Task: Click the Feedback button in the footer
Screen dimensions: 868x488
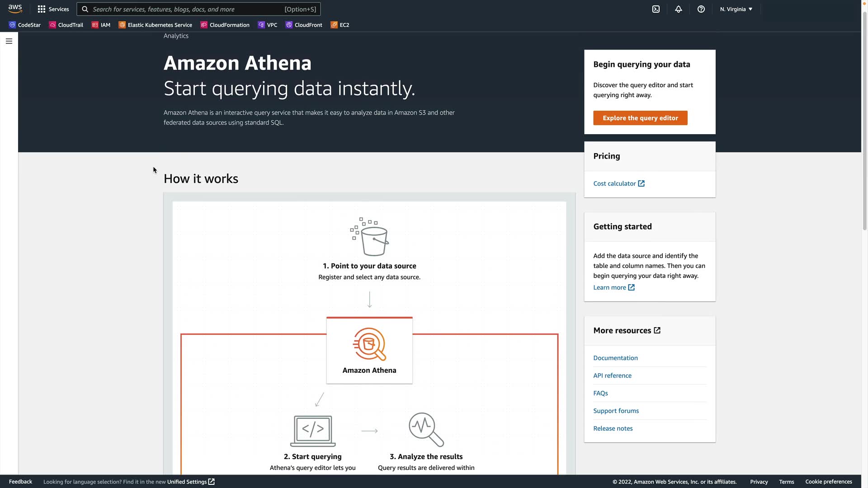Action: click(x=20, y=482)
